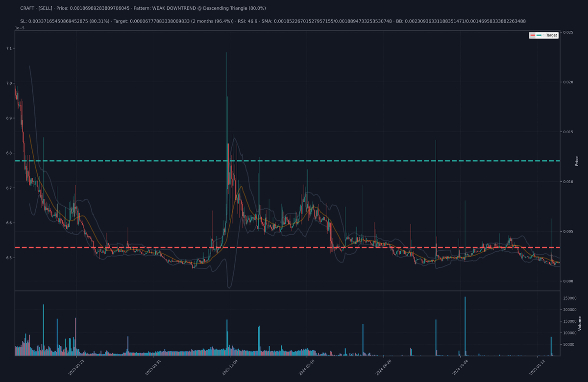The image size is (588, 382).
Task: Click the tallest volume bar near 2024-10-04
Action: click(465, 326)
